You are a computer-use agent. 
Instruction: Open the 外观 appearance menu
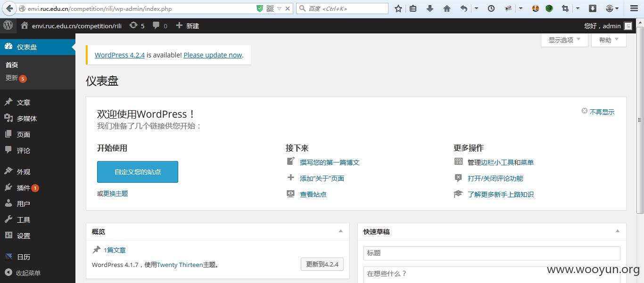(38, 172)
